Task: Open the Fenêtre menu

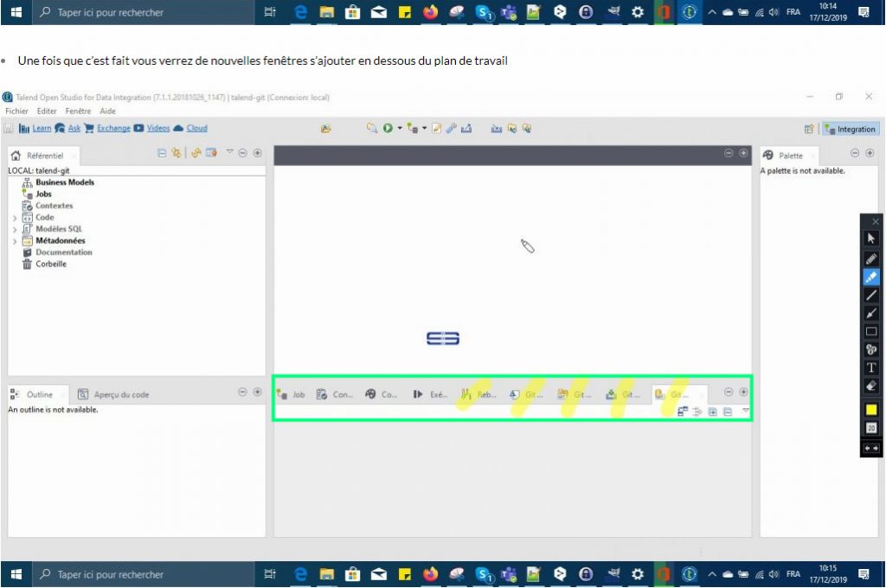Action: point(78,112)
